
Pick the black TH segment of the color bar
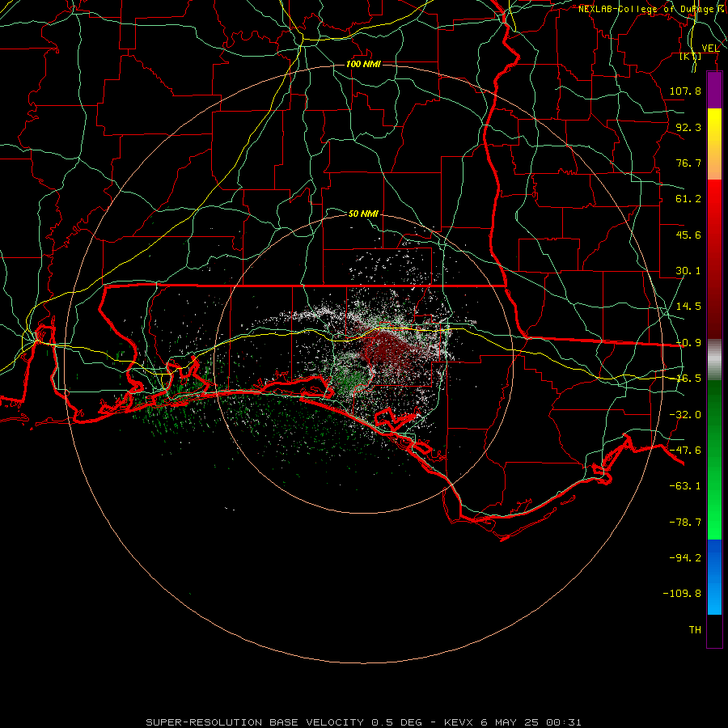point(714,630)
